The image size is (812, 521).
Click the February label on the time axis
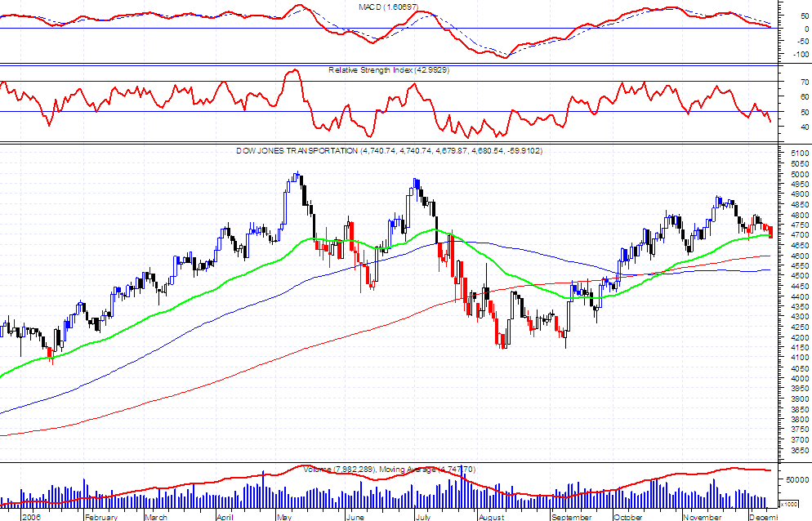pos(101,517)
